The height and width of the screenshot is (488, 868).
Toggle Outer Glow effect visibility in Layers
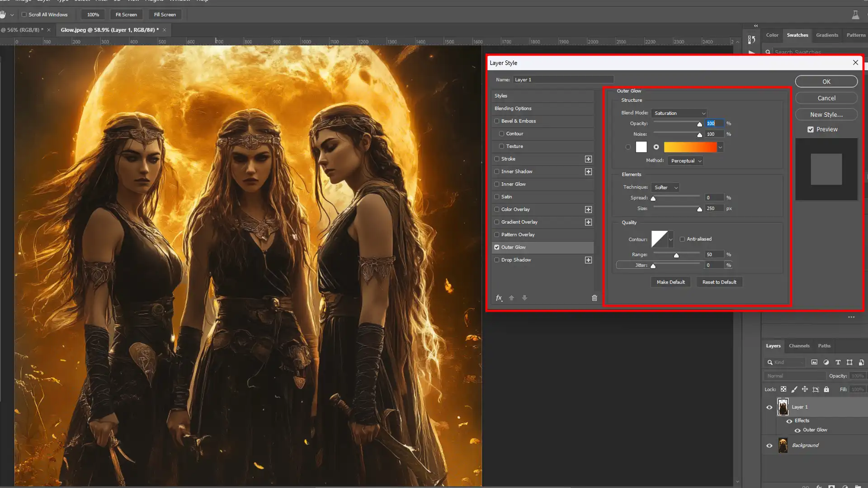pos(797,430)
